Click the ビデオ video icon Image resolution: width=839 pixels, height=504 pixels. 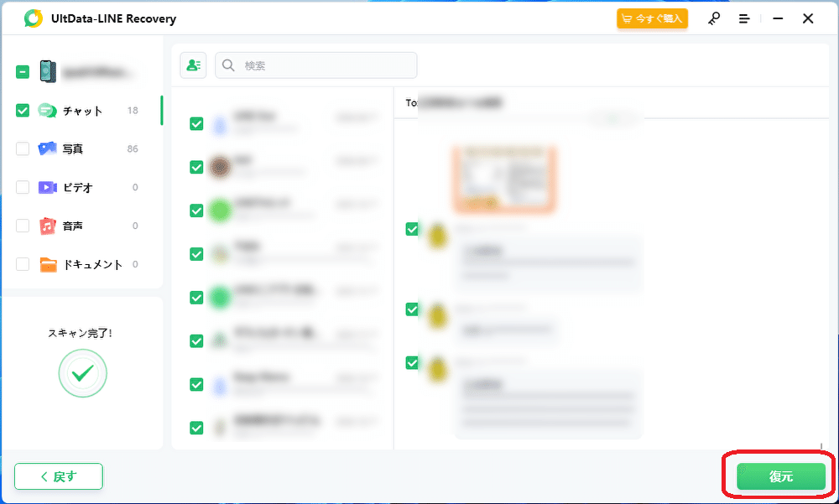coord(47,187)
